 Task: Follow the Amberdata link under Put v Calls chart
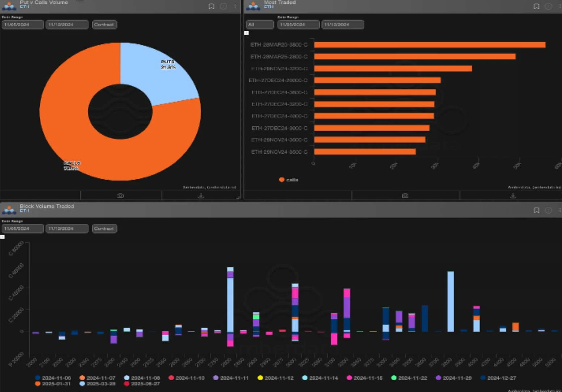[209, 187]
